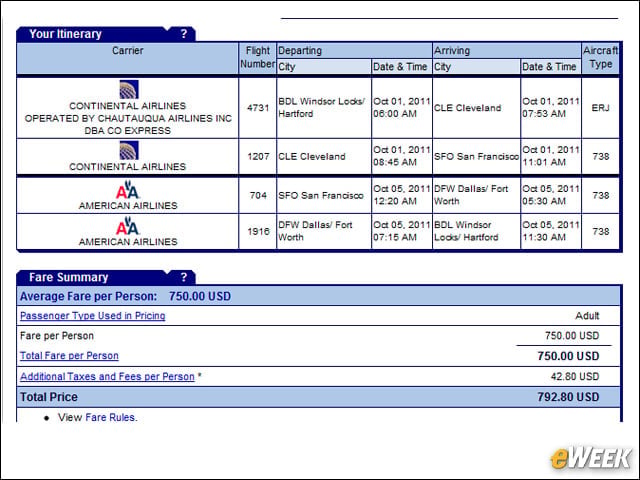Select the Fare Summary tab header
This screenshot has width=640, height=480.
pos(69,278)
